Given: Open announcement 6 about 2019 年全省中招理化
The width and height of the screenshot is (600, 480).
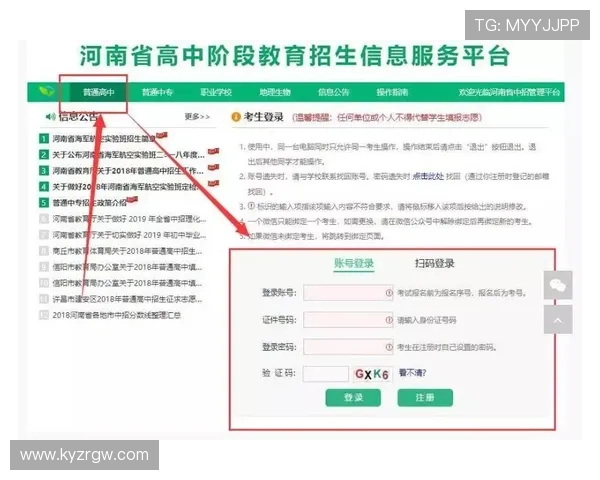Looking at the screenshot, I should pyautogui.click(x=129, y=219).
